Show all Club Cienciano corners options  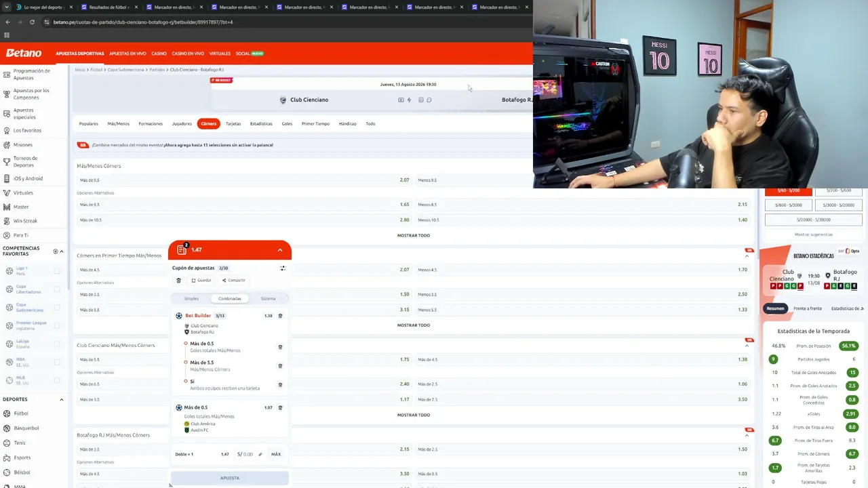[x=414, y=415]
